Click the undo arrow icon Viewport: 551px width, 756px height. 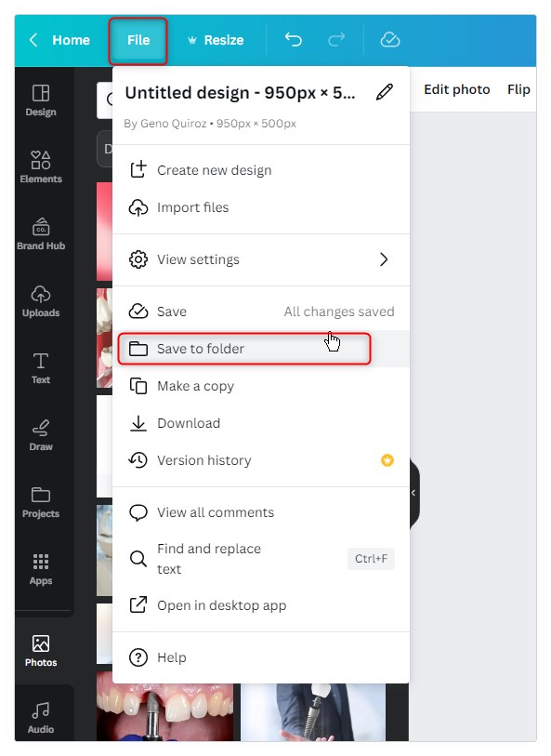click(293, 40)
